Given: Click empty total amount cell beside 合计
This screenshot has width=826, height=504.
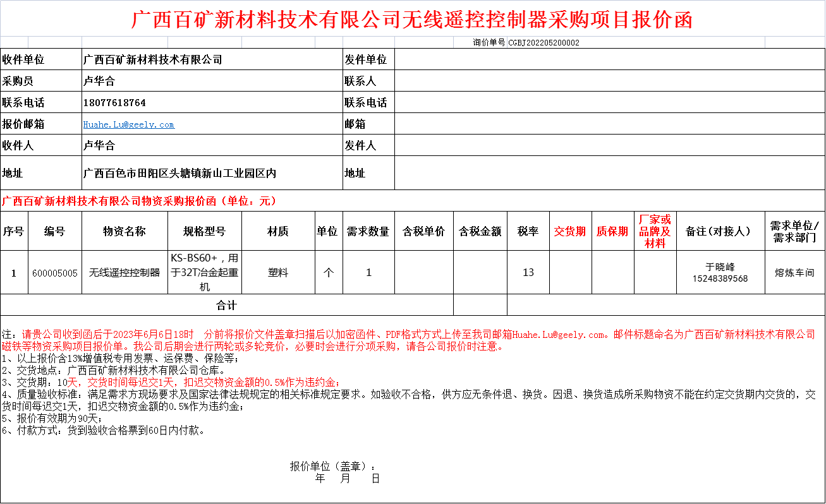Looking at the screenshot, I should [480, 305].
